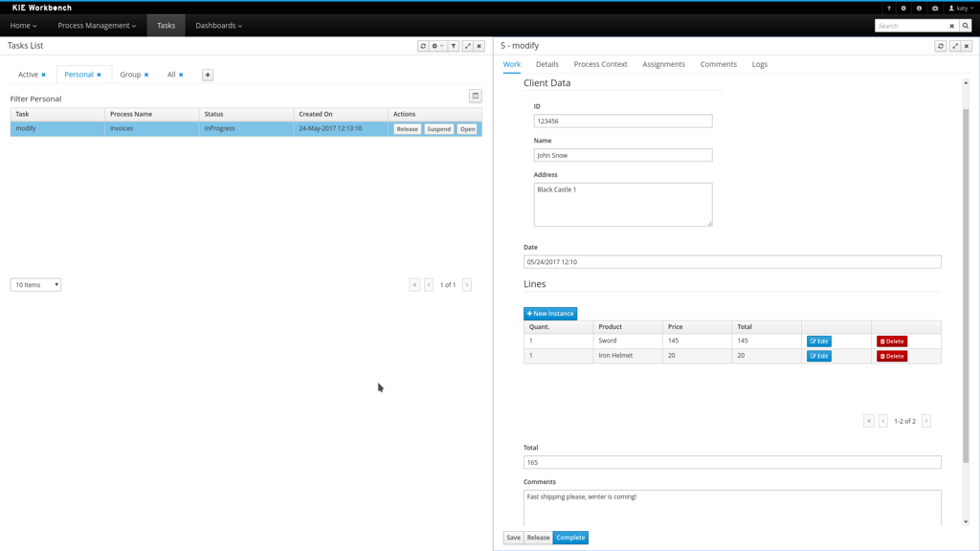The height and width of the screenshot is (551, 980).
Task: Open the Group tasks tab
Action: [x=130, y=75]
